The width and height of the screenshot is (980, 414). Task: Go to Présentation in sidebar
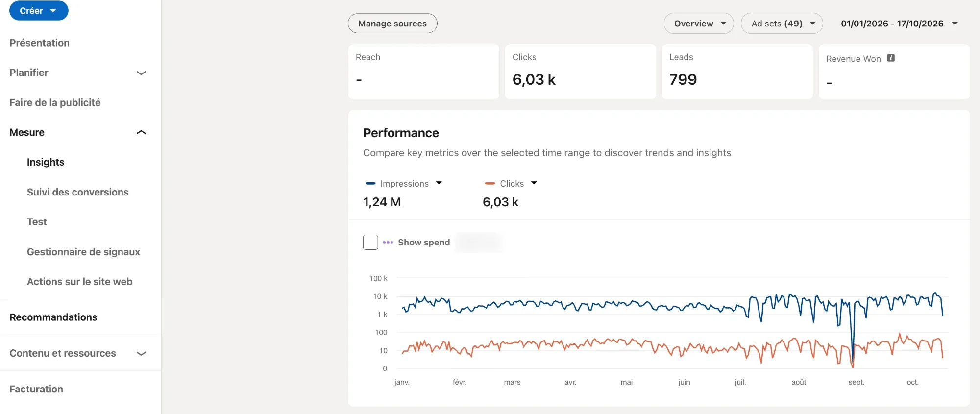point(40,43)
